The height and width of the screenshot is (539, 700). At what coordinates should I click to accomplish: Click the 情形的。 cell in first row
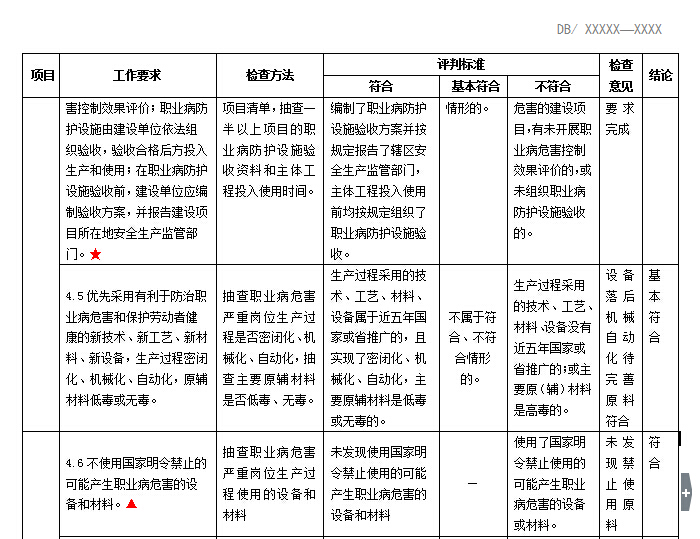[467, 107]
